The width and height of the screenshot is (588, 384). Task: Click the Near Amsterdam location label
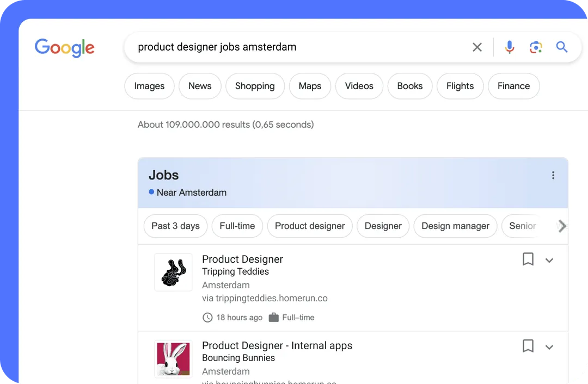(192, 193)
